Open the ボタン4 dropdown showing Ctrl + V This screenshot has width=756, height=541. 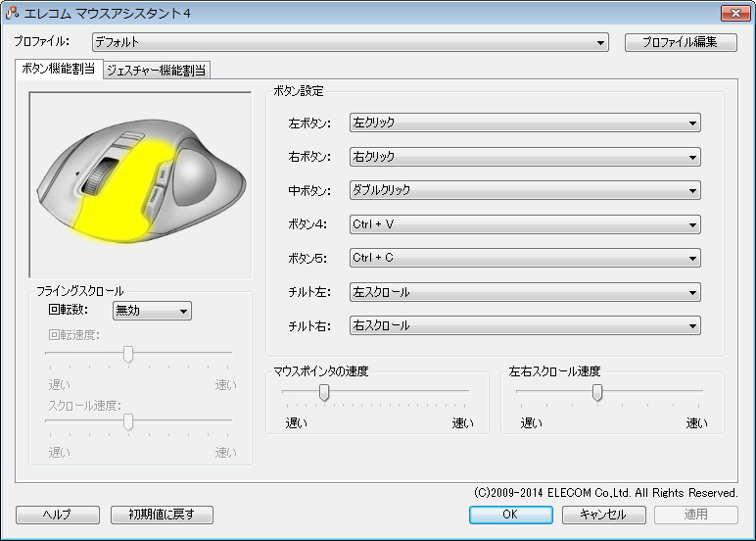pyautogui.click(x=525, y=224)
